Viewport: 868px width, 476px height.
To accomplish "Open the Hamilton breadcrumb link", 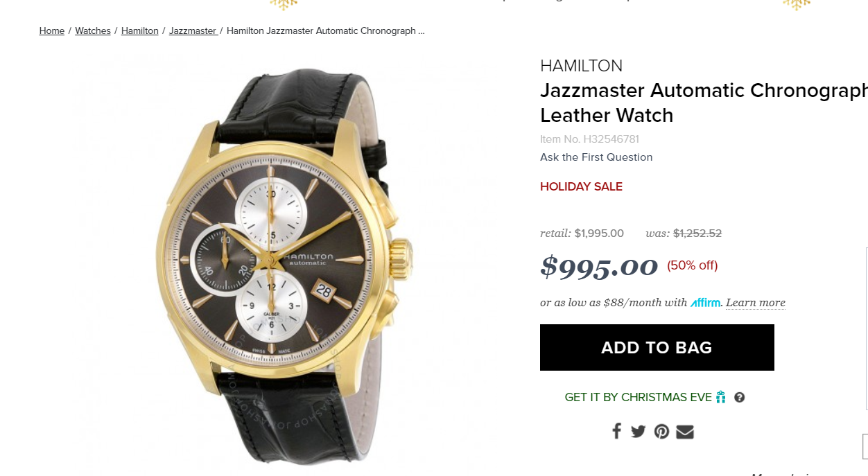I will tap(140, 30).
